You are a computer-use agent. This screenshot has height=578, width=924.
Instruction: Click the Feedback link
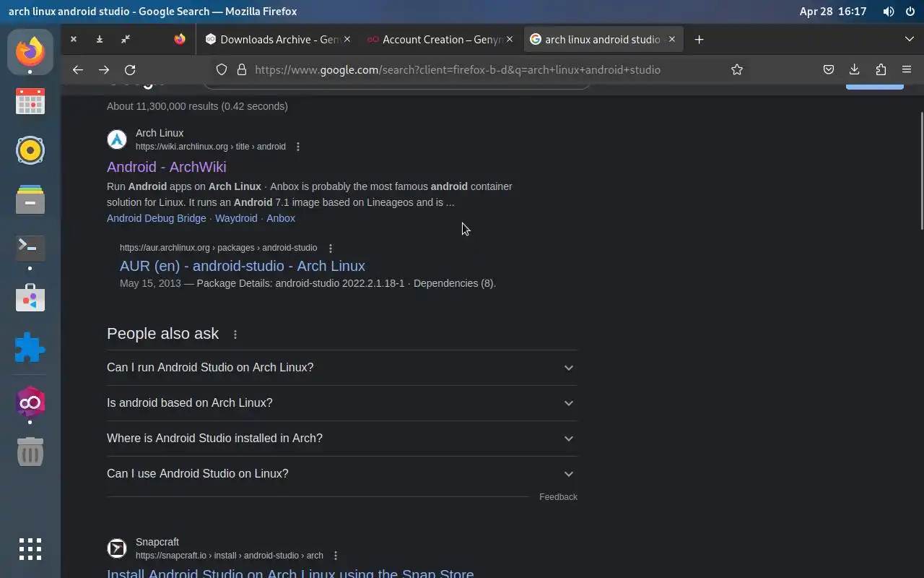tap(558, 497)
